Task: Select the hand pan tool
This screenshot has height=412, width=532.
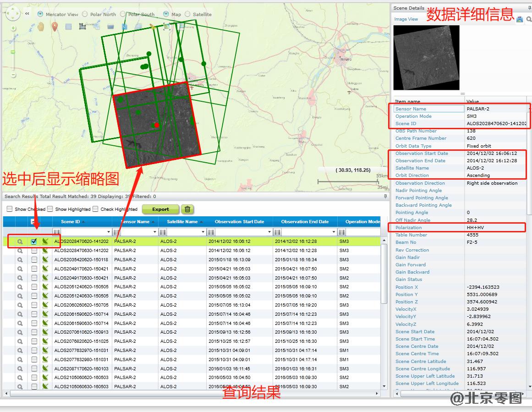Action: (x=41, y=27)
